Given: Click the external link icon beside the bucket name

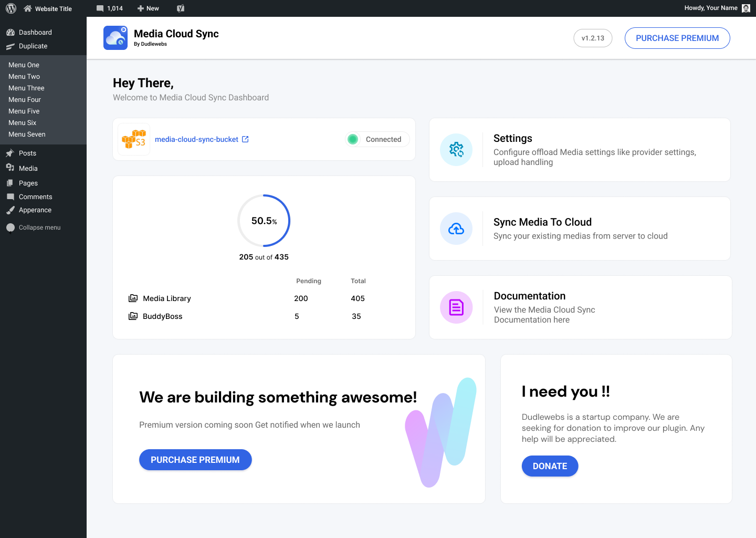Looking at the screenshot, I should coord(245,139).
